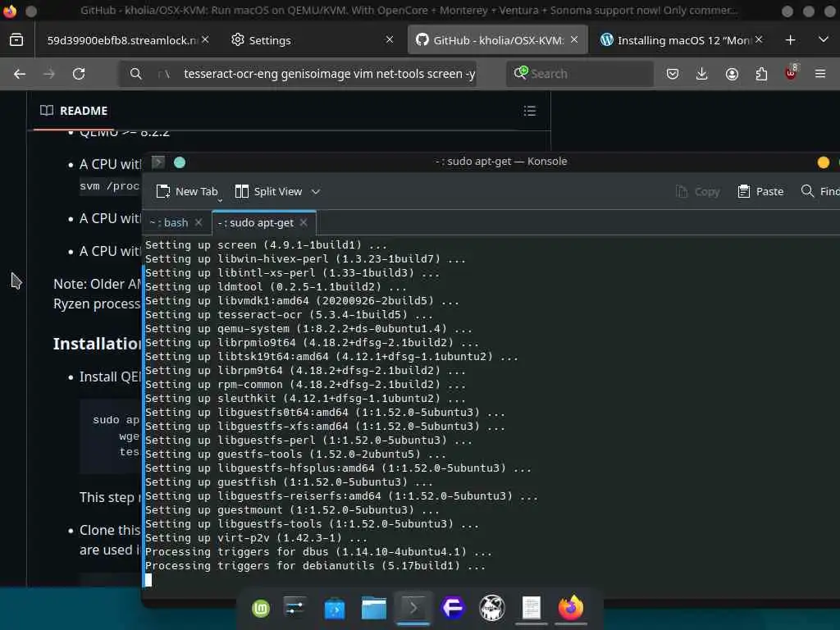Click New Tab in Konsole toolbar
The height and width of the screenshot is (630, 840).
(187, 192)
